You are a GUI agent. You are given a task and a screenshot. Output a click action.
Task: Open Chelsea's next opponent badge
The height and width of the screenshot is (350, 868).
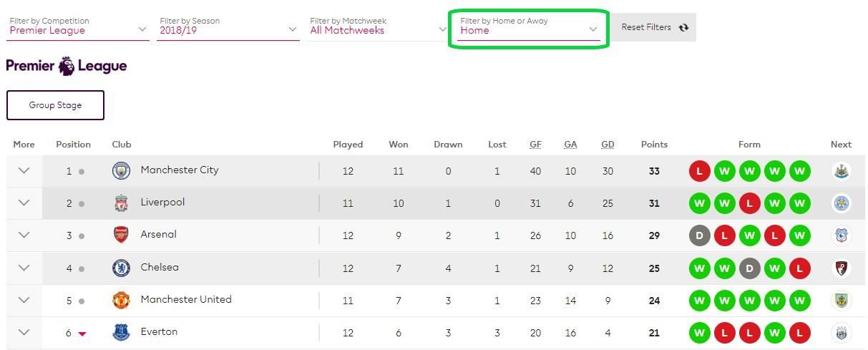[x=841, y=268]
